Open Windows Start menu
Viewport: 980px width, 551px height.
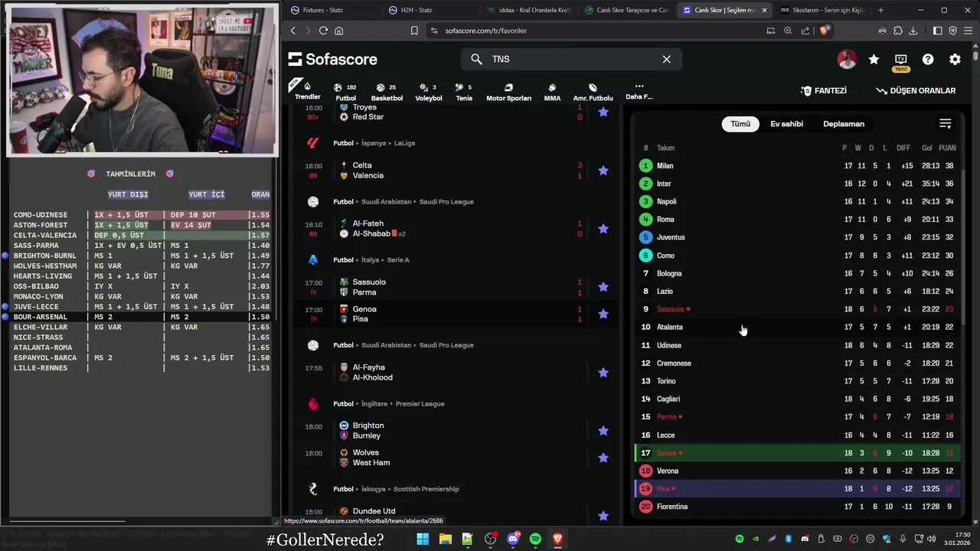click(423, 539)
